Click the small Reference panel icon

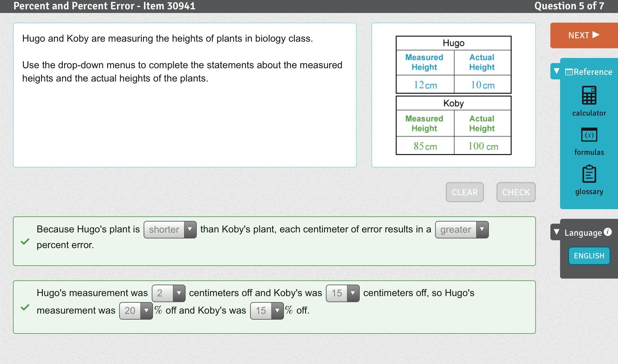pos(569,72)
